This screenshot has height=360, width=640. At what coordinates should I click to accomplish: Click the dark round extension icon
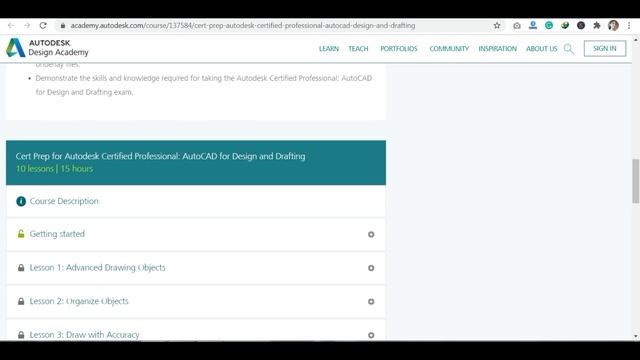tap(581, 25)
